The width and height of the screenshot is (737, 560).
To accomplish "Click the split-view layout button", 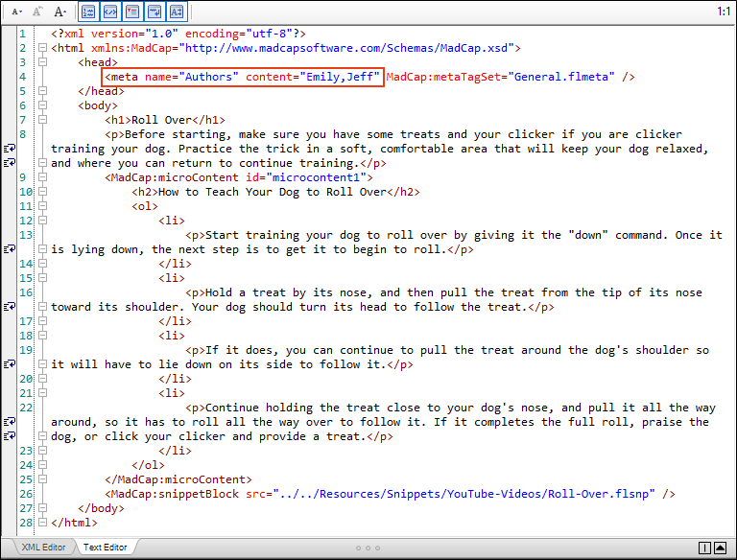I will click(x=704, y=548).
